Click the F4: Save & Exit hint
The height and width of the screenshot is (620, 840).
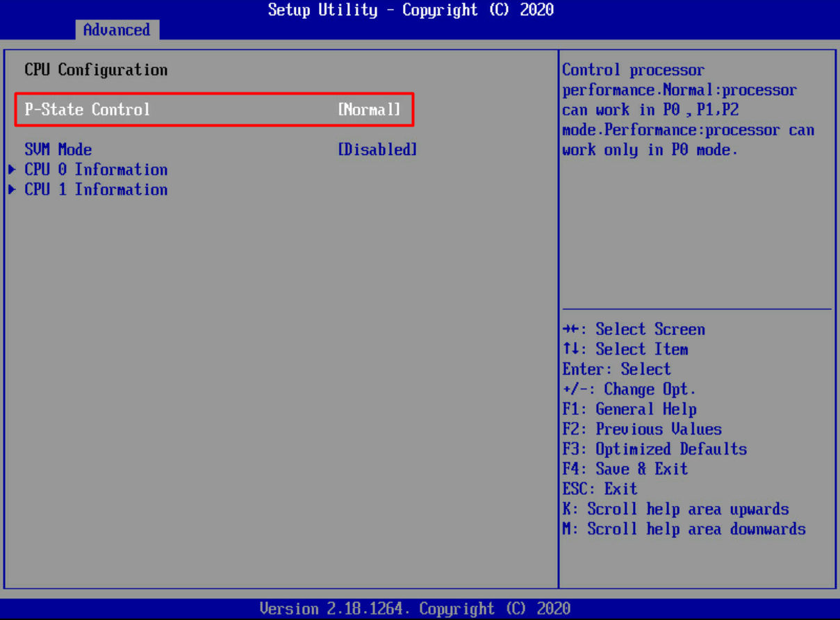(x=625, y=469)
